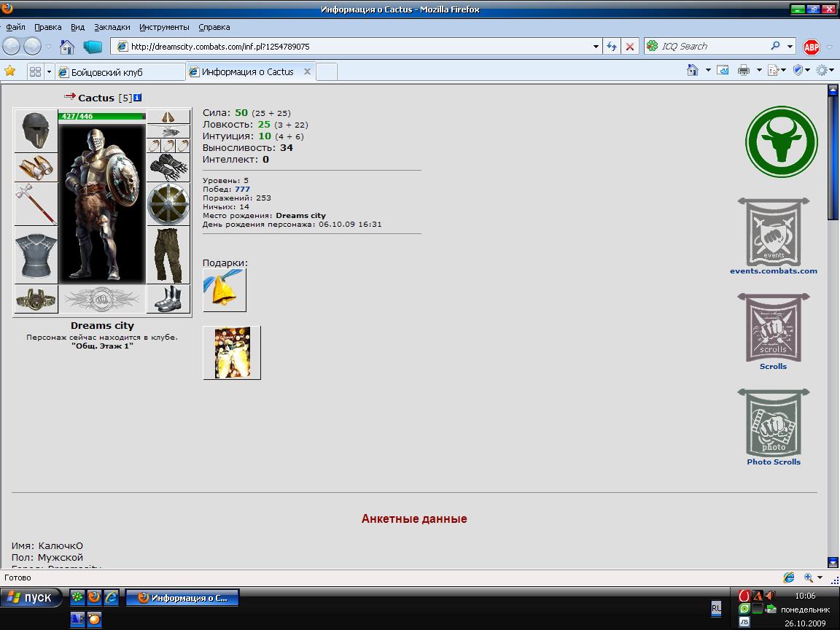Open the Photo Scrolls link
This screenshot has height=630, width=840.
tap(774, 462)
